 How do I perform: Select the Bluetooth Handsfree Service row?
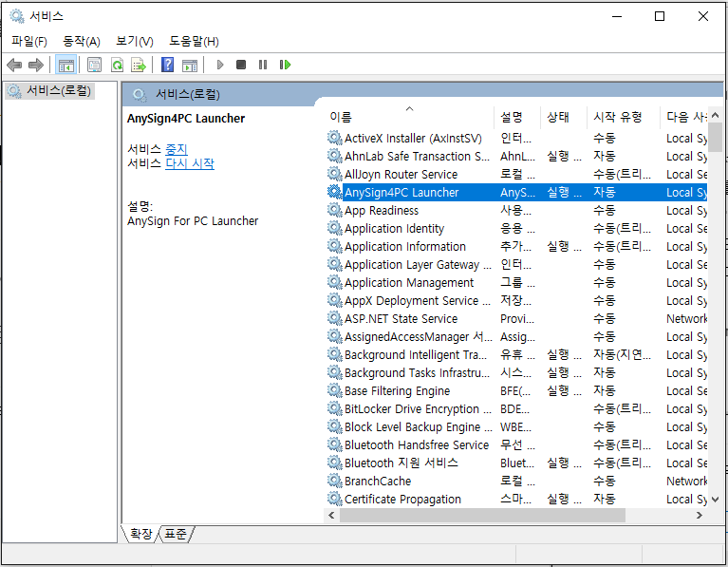[516, 444]
